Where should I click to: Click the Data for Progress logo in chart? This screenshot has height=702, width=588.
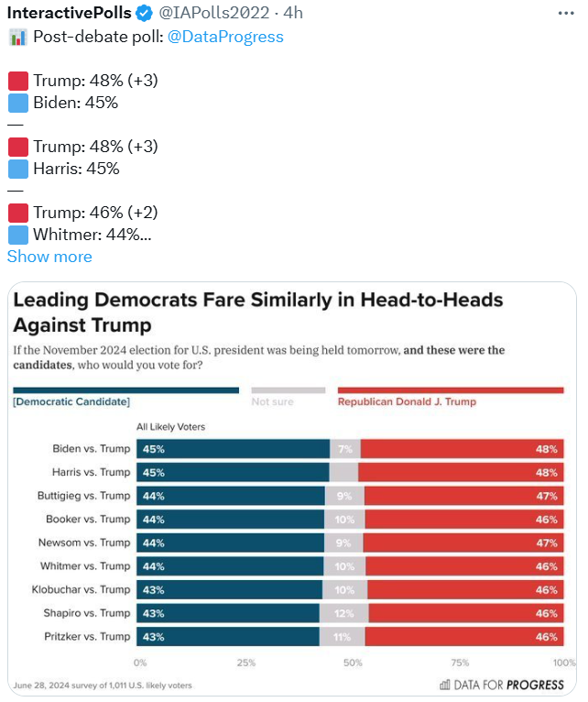[x=503, y=685]
